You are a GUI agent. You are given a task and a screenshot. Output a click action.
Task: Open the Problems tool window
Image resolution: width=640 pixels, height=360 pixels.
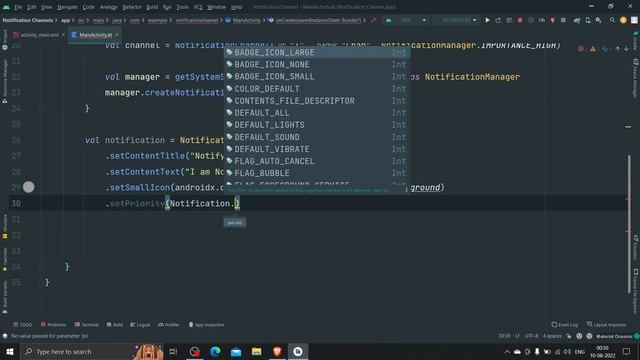coord(53,325)
